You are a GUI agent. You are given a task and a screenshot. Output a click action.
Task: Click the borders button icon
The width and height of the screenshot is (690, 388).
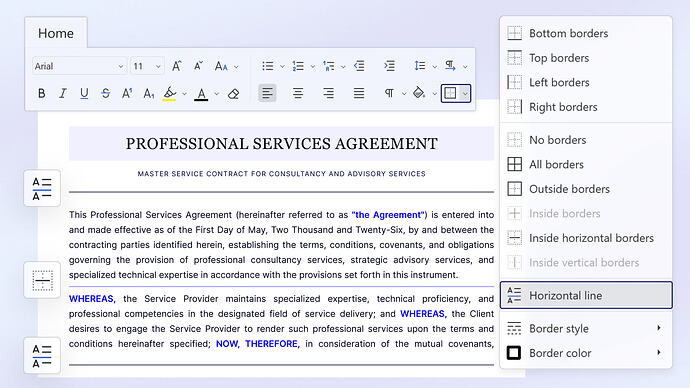click(x=450, y=93)
